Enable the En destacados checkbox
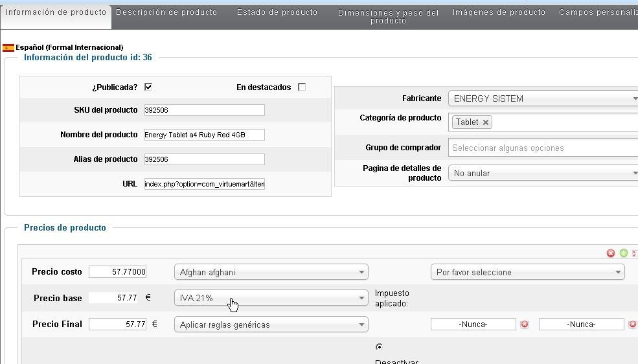 pos(301,87)
